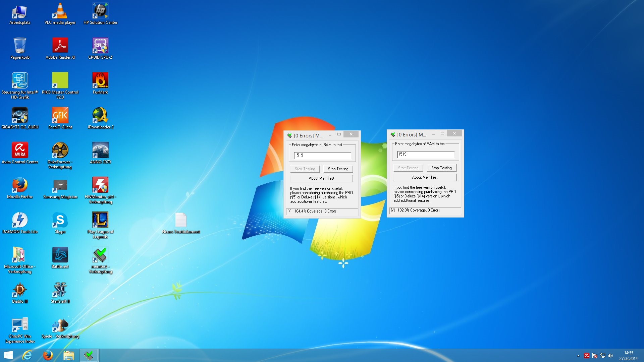Click the CPUID CPU-Z desktop icon

click(100, 46)
